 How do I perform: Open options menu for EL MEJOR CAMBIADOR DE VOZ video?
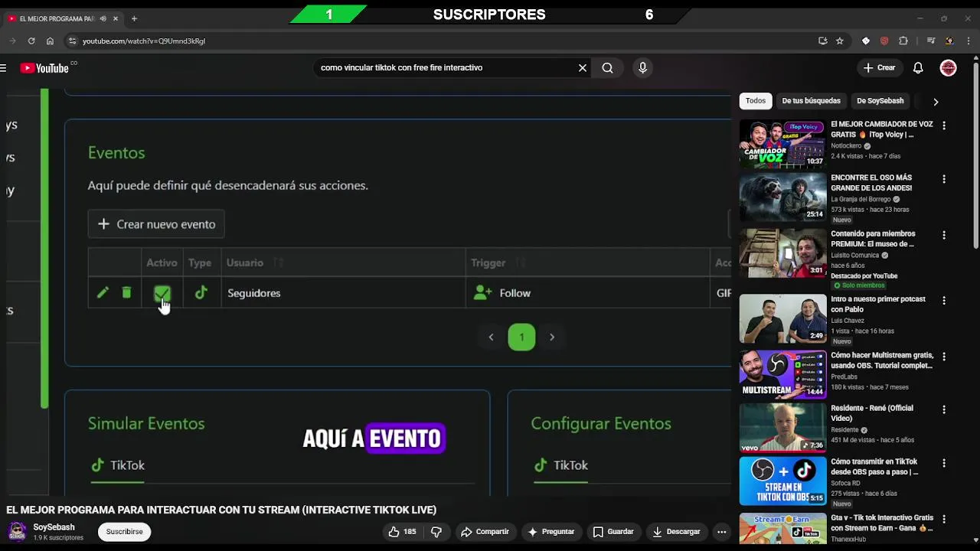(x=944, y=126)
